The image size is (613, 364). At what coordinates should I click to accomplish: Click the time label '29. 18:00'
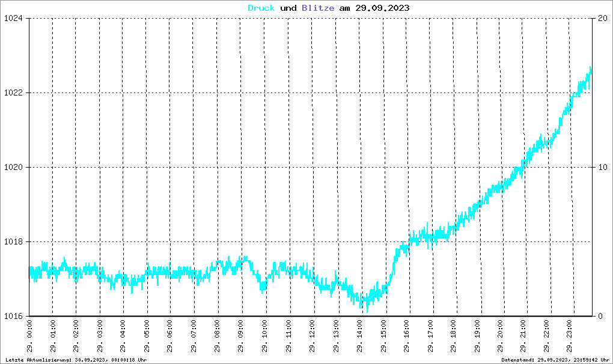[x=454, y=336]
